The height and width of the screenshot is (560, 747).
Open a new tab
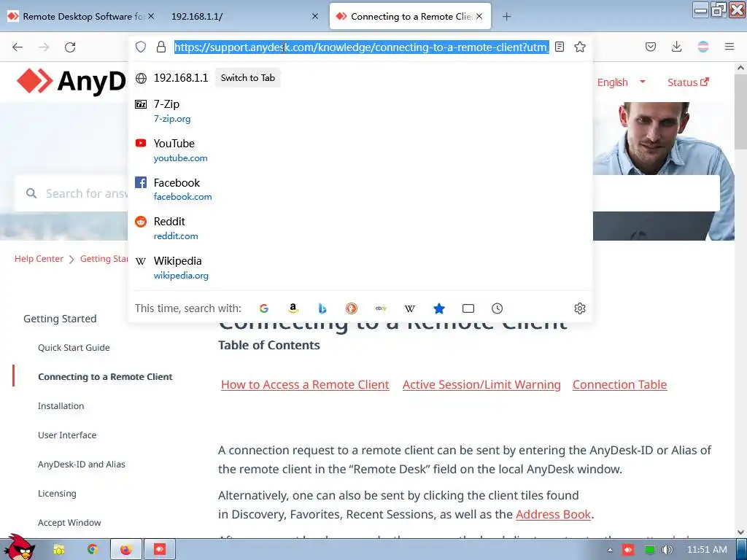506,17
